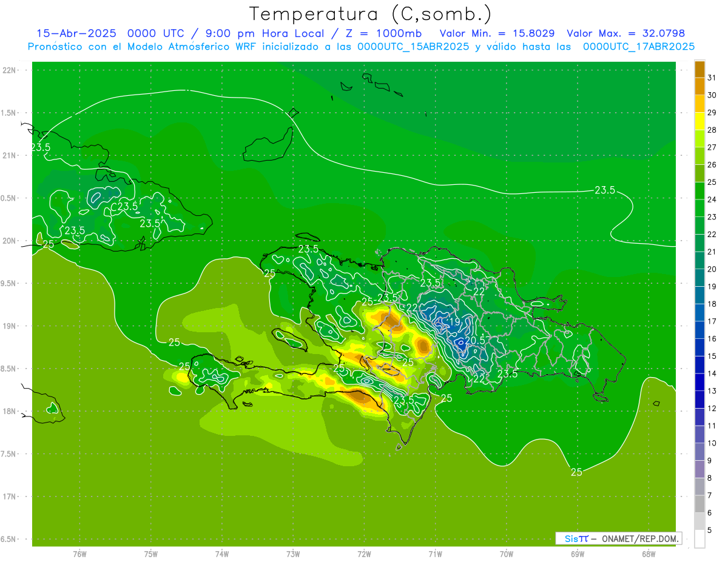This screenshot has width=728, height=562.
Task: Click the lime colorbar swatch between 26 and 27
Action: click(x=699, y=156)
